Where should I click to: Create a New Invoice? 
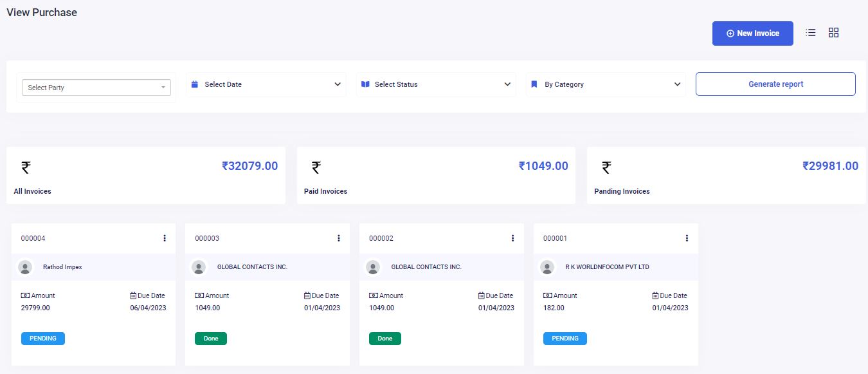[x=752, y=33]
